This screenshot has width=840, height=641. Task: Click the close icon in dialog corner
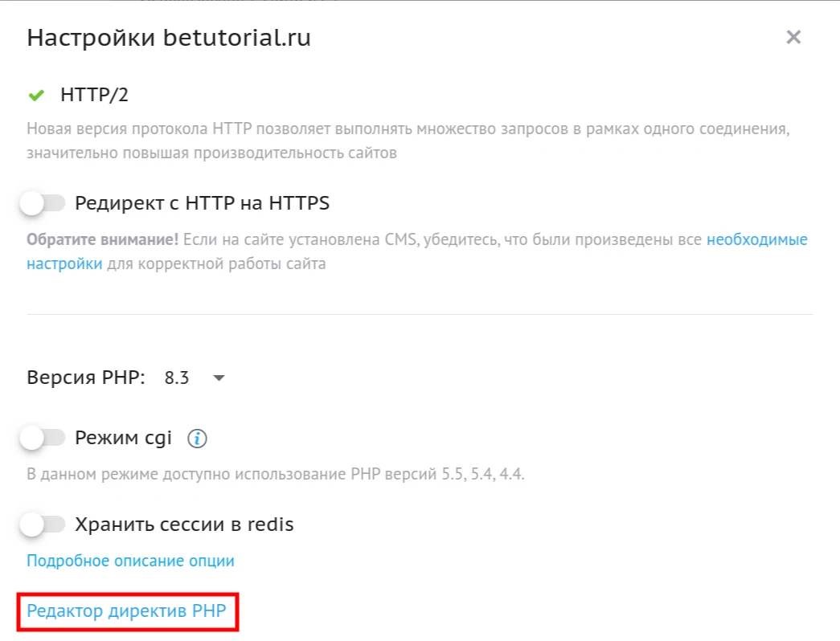coord(793,37)
